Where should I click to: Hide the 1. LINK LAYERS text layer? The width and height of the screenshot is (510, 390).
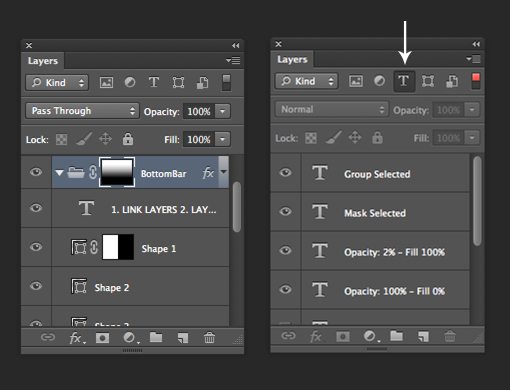[36, 208]
